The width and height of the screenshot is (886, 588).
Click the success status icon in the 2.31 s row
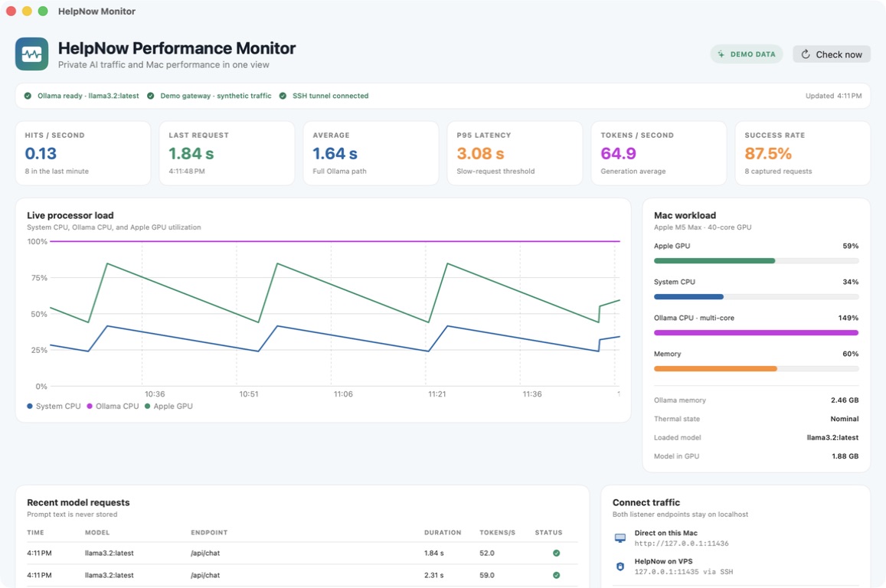pyautogui.click(x=556, y=575)
